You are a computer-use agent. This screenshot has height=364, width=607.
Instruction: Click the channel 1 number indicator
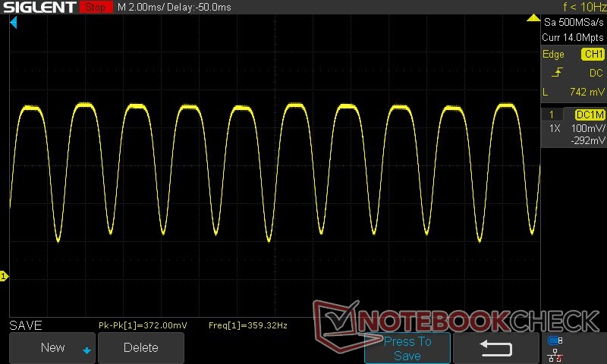coord(552,115)
